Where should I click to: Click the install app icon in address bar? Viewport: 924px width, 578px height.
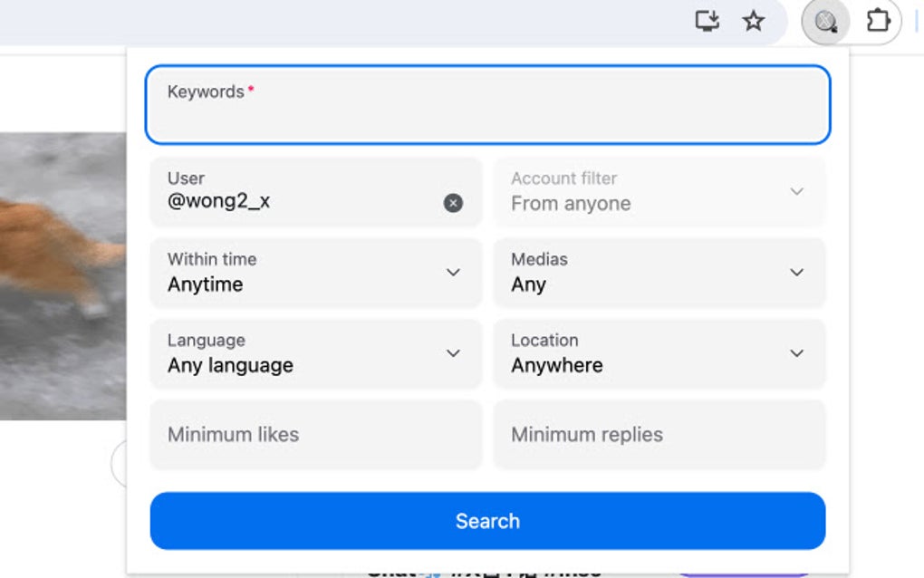click(707, 21)
